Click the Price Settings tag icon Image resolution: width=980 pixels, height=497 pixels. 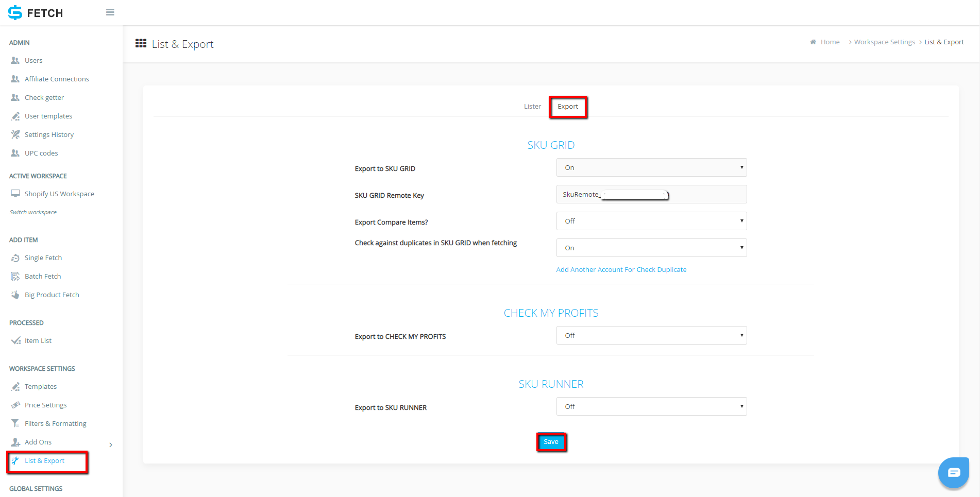point(15,405)
